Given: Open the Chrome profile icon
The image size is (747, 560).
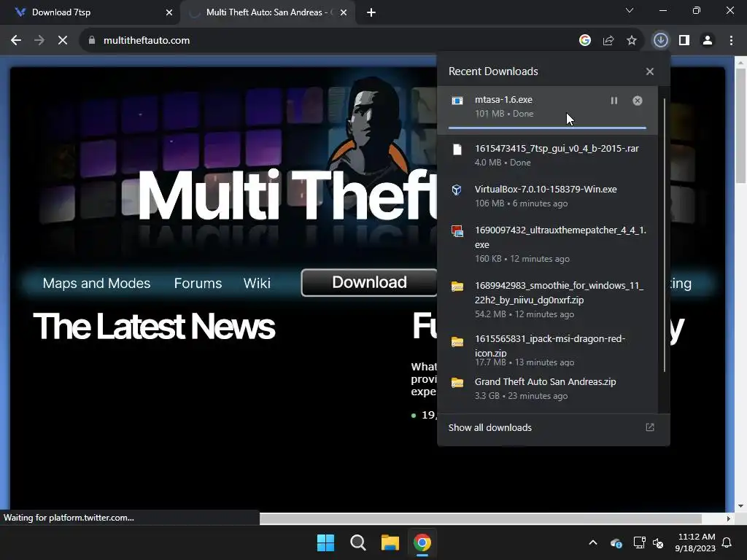Looking at the screenshot, I should coord(708,41).
